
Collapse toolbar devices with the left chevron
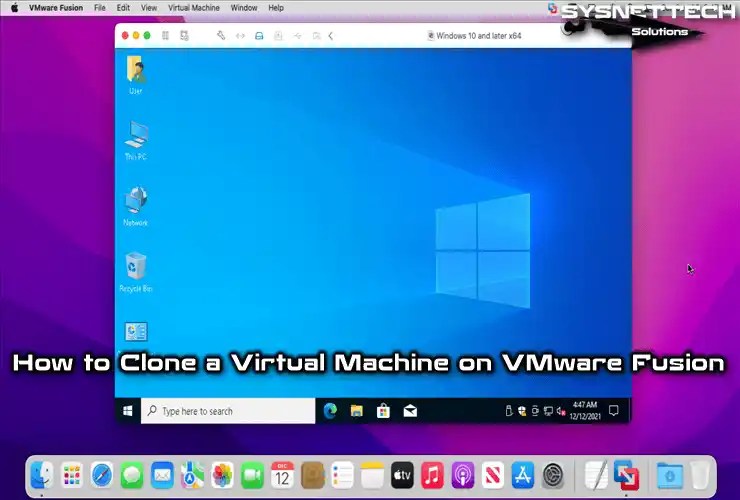(x=331, y=36)
